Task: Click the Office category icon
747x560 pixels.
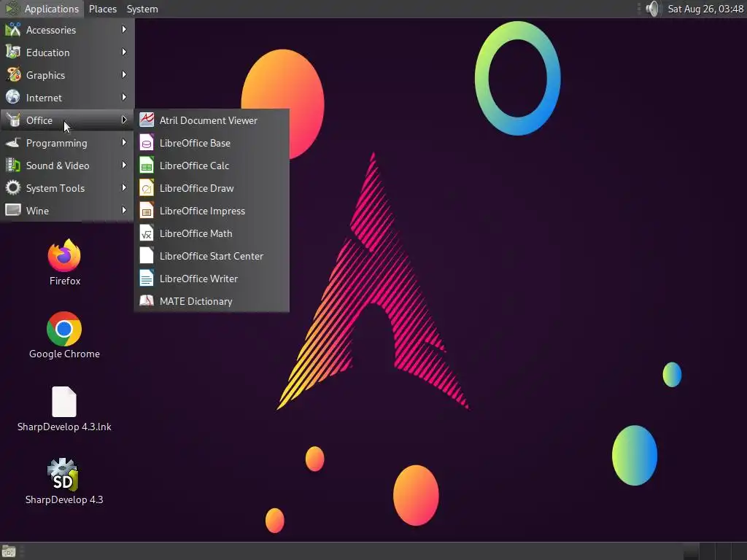Action: click(x=13, y=120)
